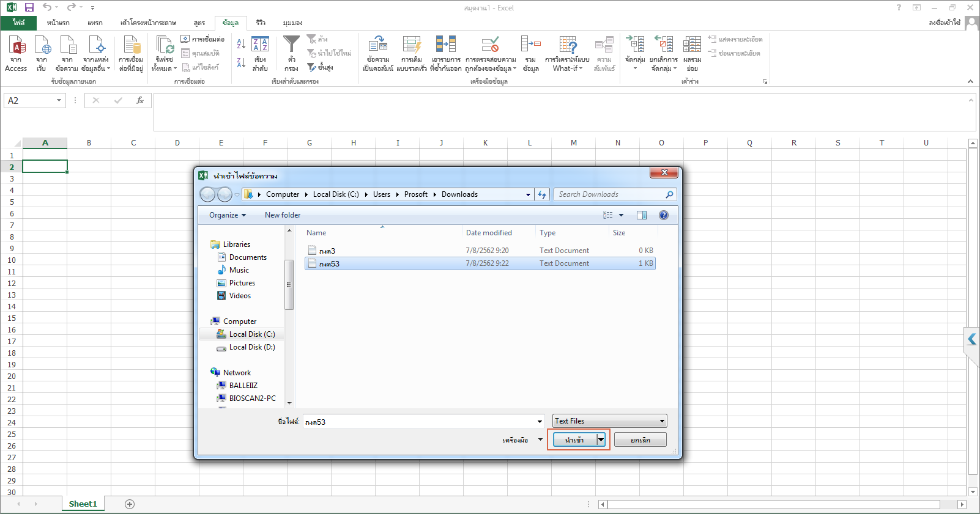Switch to Review (รีวิว) tab
Screen dimensions: 980x514
[261, 23]
